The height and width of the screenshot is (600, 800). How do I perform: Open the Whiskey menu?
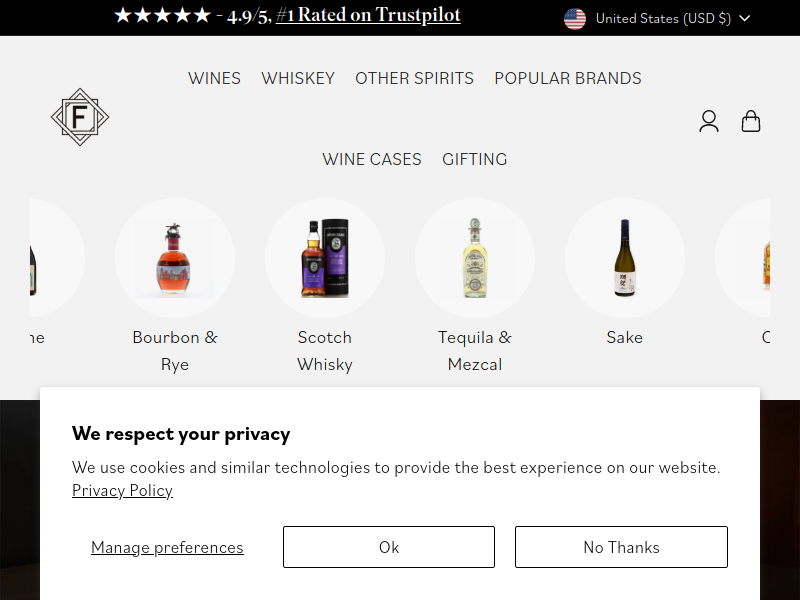tap(298, 78)
